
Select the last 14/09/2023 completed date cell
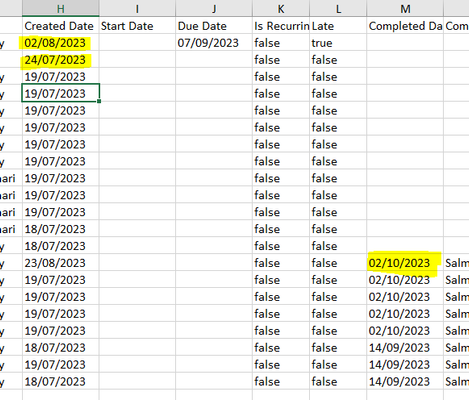coord(405,381)
